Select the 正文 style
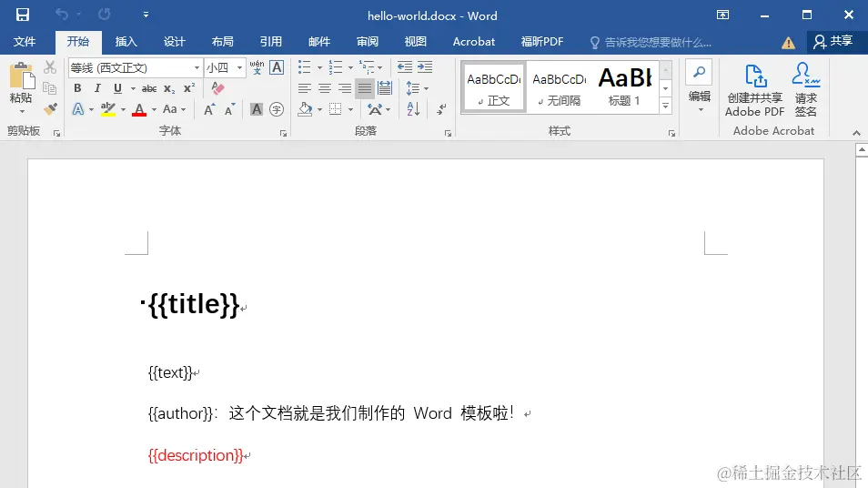 pyautogui.click(x=493, y=88)
